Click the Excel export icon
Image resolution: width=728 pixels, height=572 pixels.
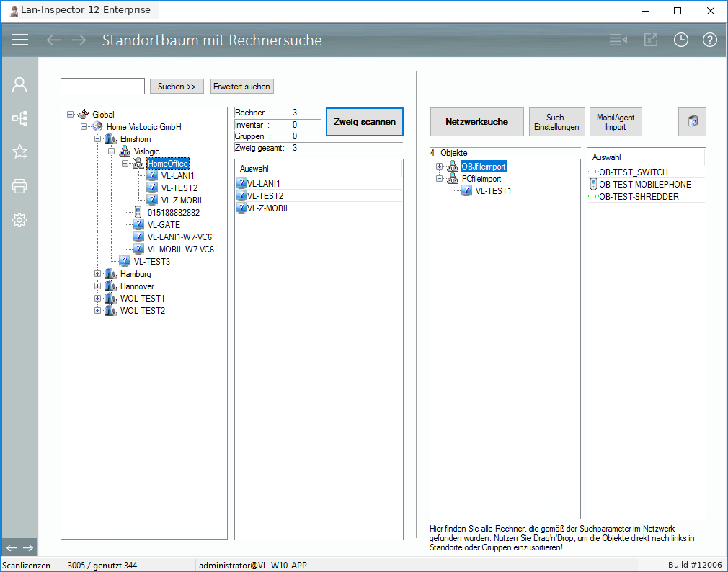[x=650, y=40]
